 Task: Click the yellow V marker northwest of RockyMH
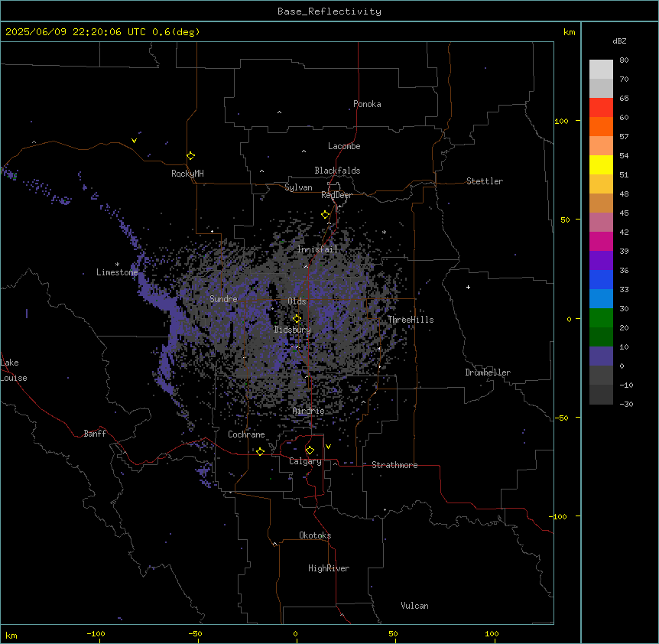point(134,141)
